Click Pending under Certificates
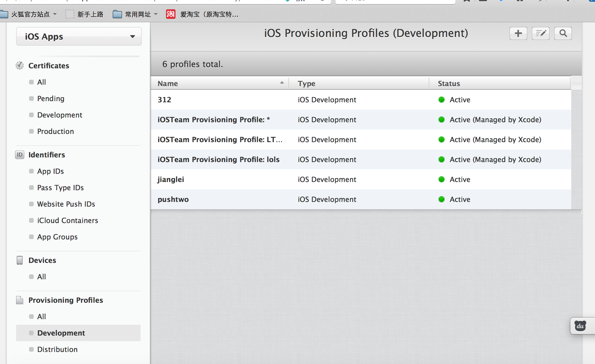Screen dimensions: 595x364 (x=51, y=98)
